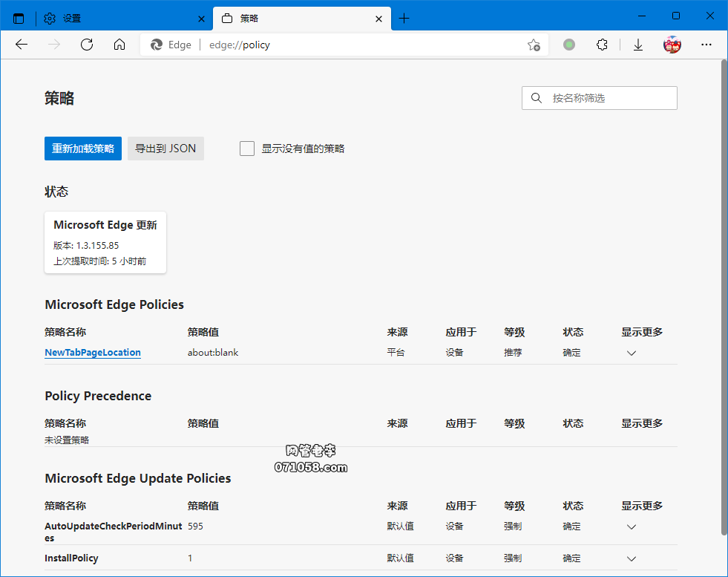Image resolution: width=728 pixels, height=577 pixels.
Task: Open the Downloads panel
Action: [x=637, y=45]
